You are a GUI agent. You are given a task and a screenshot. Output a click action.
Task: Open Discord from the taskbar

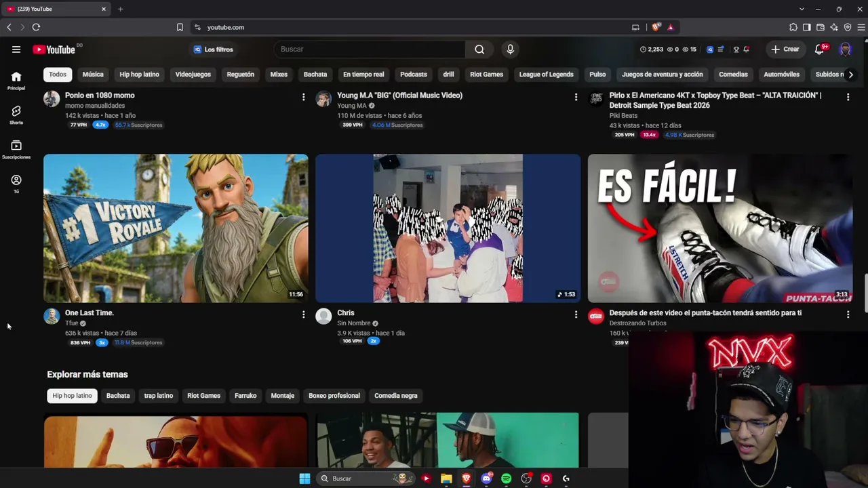[486, 479]
